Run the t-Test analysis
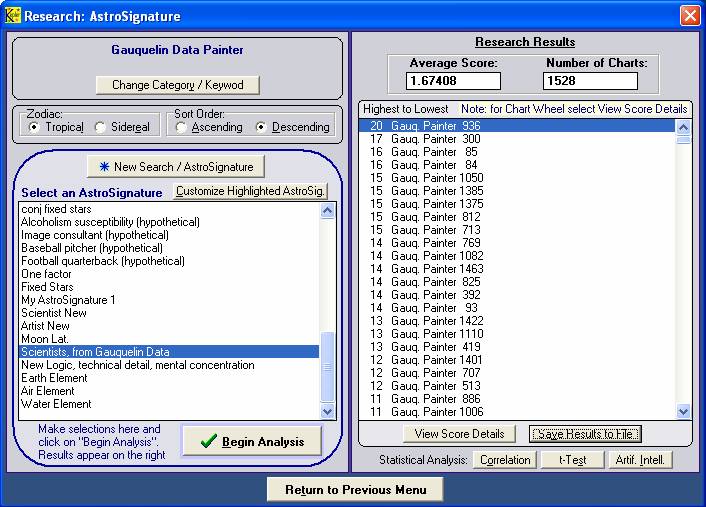Viewport: 706px width, 507px height. (x=568, y=460)
